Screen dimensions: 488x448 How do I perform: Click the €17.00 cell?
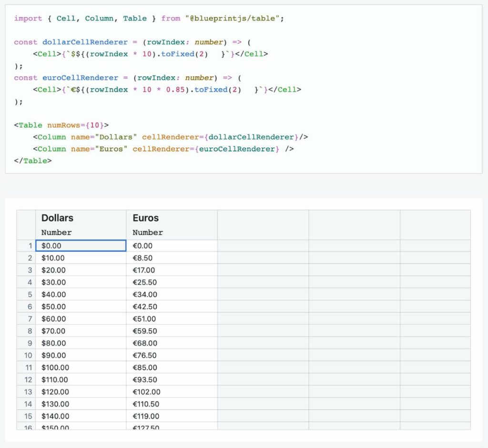172,270
